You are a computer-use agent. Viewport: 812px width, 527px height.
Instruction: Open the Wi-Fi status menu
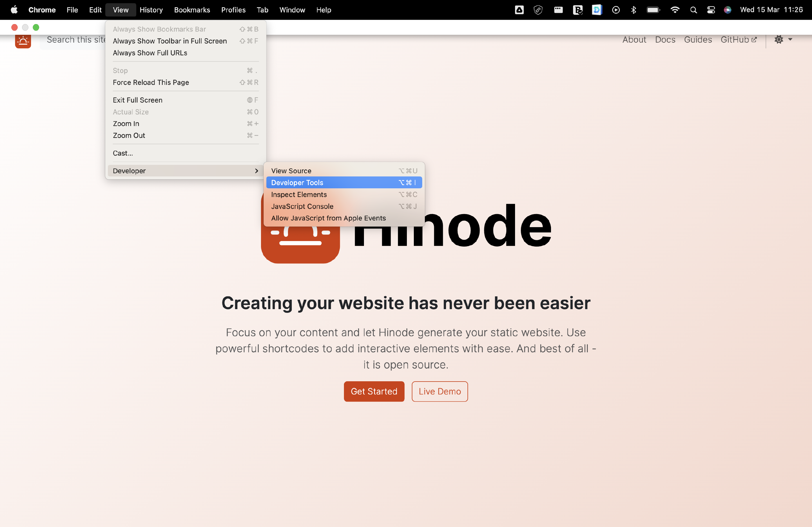[x=675, y=10]
